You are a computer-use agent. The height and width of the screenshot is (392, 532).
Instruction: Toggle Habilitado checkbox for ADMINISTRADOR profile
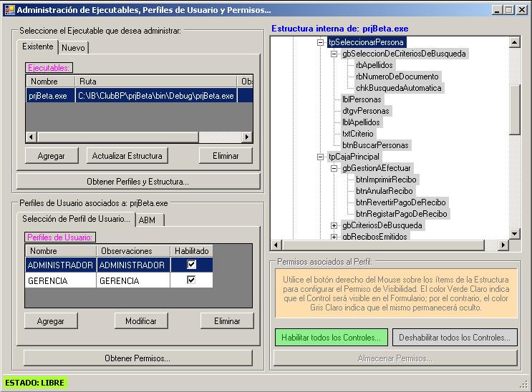[x=192, y=264]
